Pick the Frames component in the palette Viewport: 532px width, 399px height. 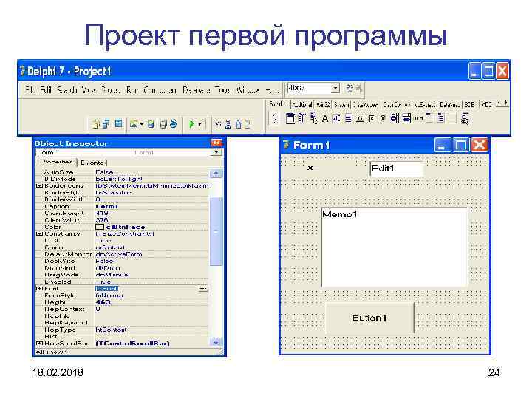coord(290,118)
